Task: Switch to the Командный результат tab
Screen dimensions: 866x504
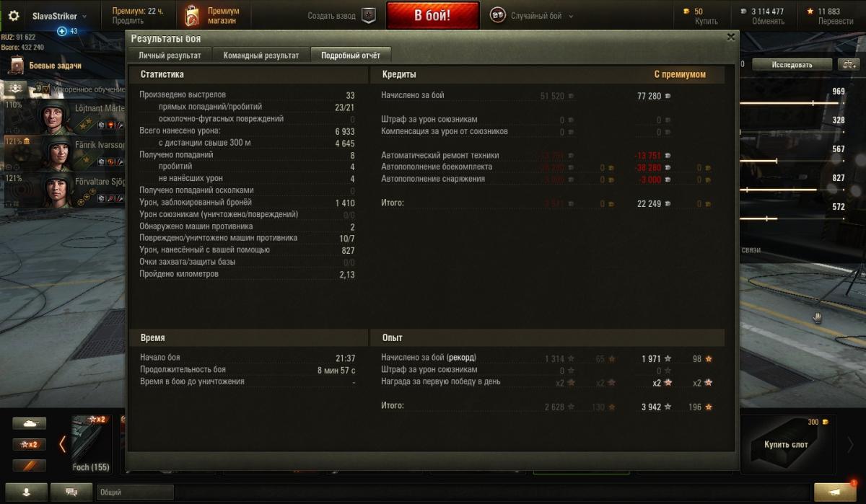Action: [261, 56]
